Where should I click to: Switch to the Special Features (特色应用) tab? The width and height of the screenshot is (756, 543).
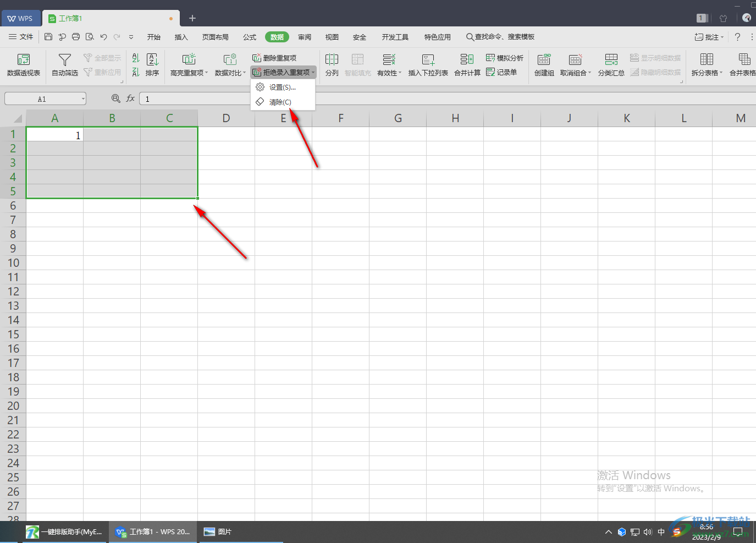coord(438,37)
